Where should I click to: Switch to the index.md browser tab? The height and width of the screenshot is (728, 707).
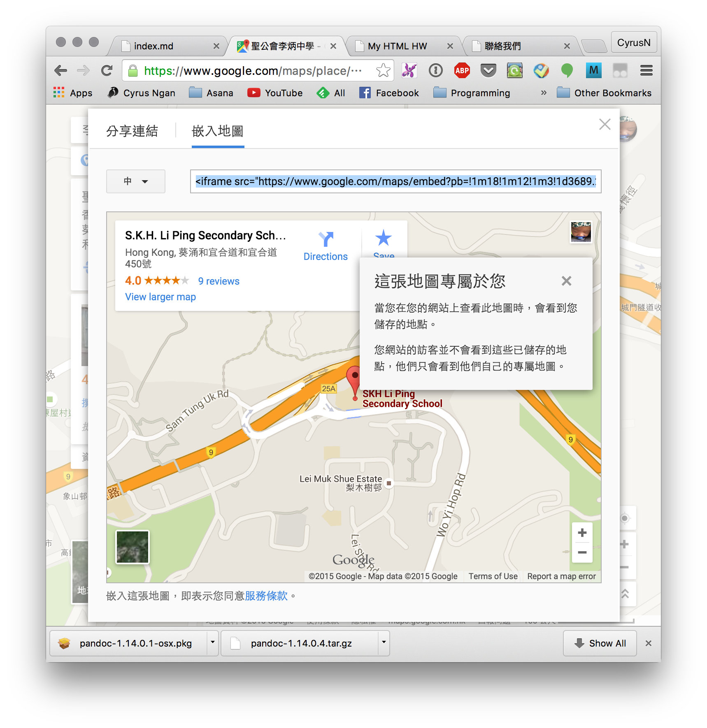[167, 46]
